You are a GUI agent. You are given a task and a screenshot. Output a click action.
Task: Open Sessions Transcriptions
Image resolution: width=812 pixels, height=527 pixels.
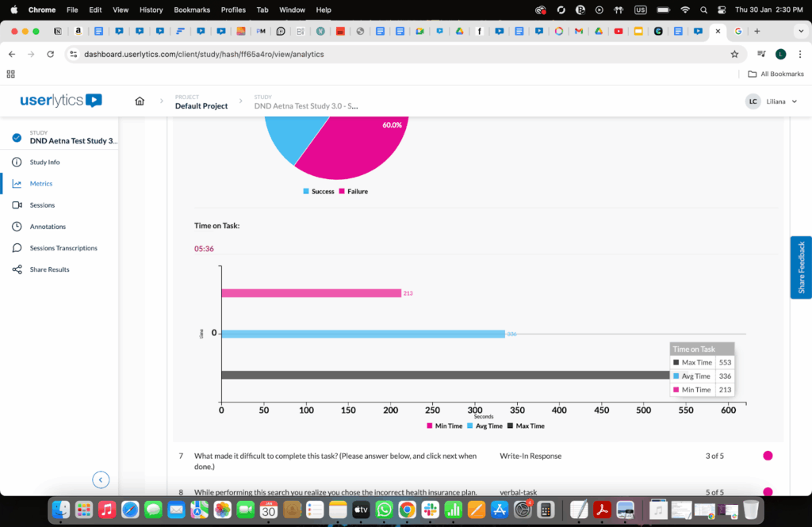tap(63, 248)
